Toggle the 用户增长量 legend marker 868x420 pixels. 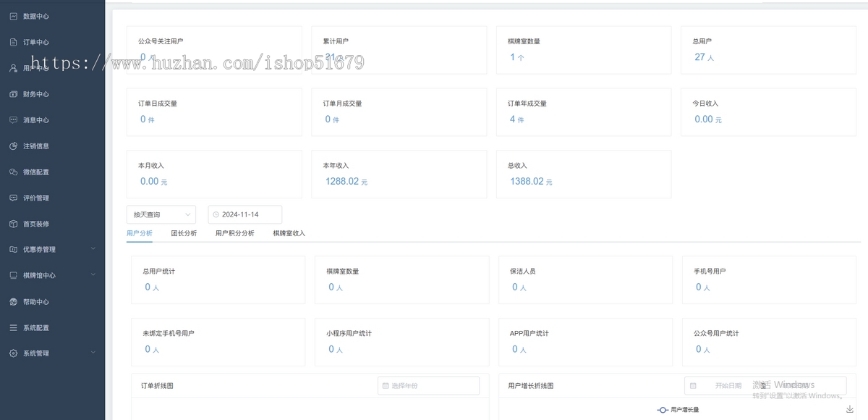click(x=662, y=410)
